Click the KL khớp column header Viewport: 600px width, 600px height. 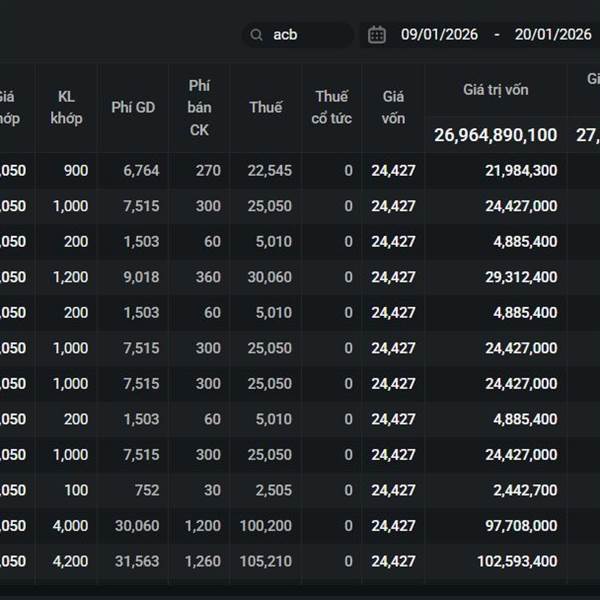[66, 108]
